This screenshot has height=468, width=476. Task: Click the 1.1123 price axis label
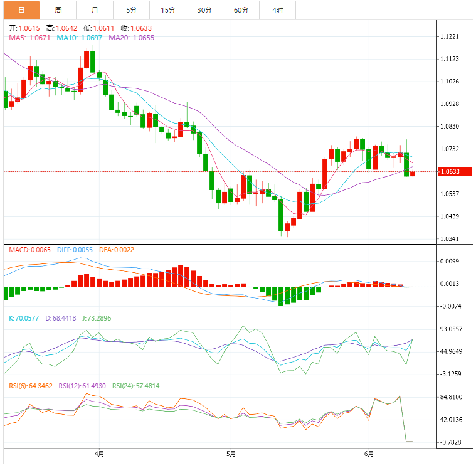click(450, 59)
